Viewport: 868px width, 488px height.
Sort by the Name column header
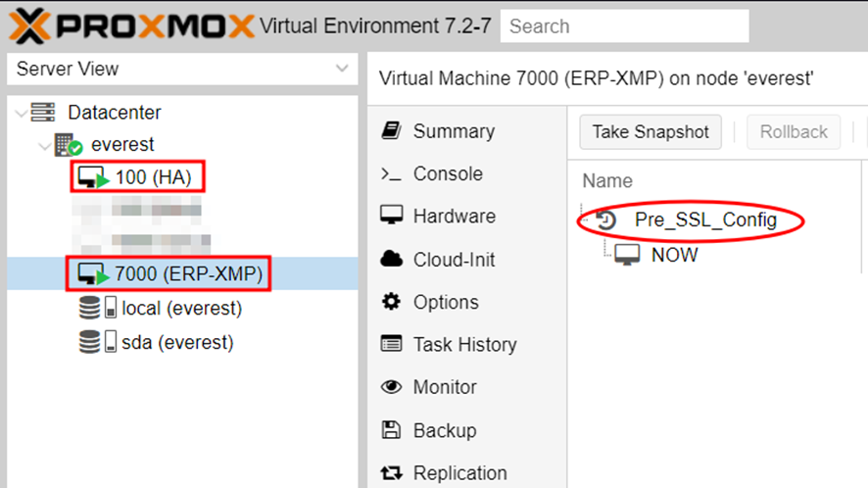607,181
